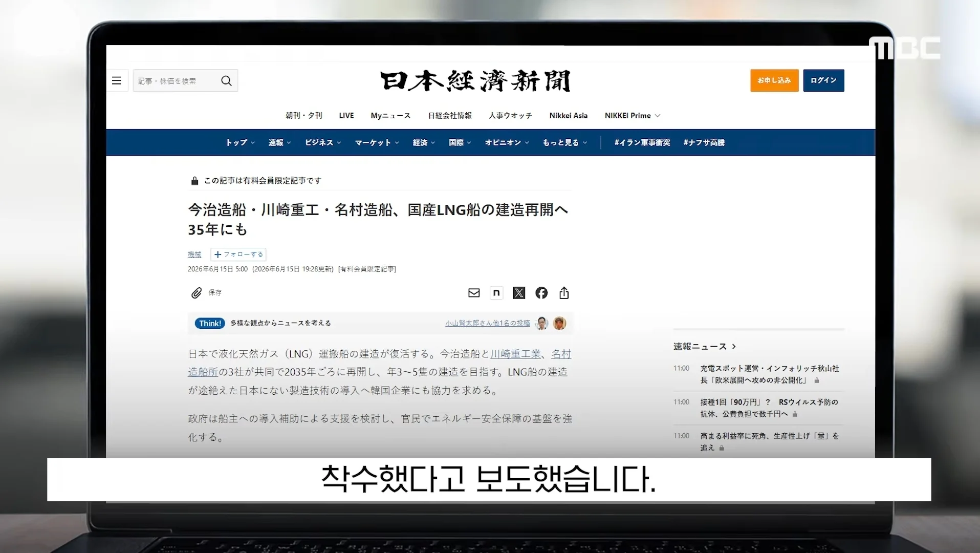Share article on Facebook icon
This screenshot has height=553, width=980.
pos(541,293)
